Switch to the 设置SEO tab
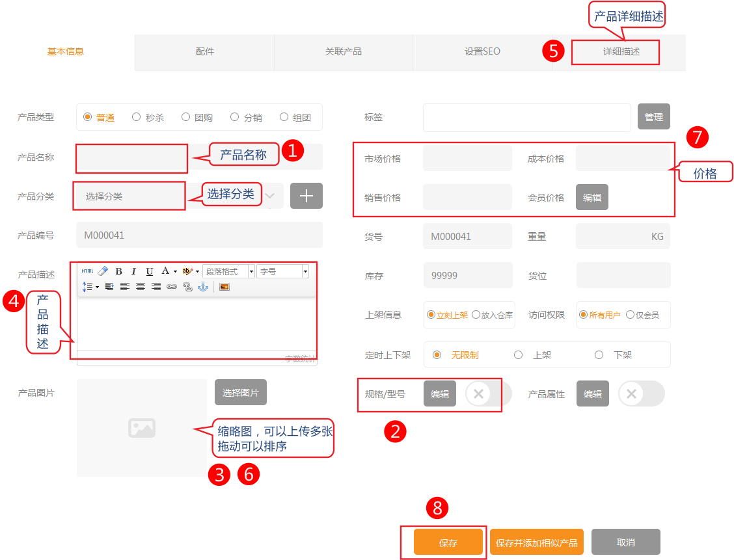Image resolution: width=734 pixels, height=560 pixels. (482, 51)
